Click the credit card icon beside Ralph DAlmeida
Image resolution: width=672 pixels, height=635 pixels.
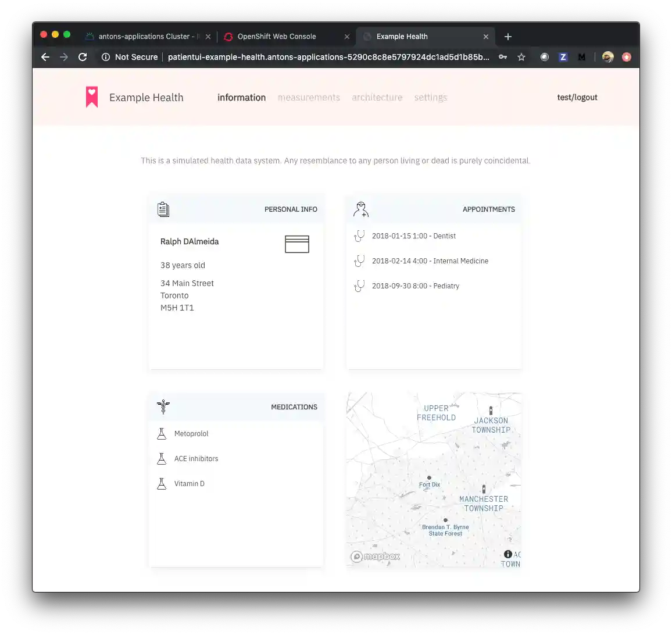tap(297, 244)
